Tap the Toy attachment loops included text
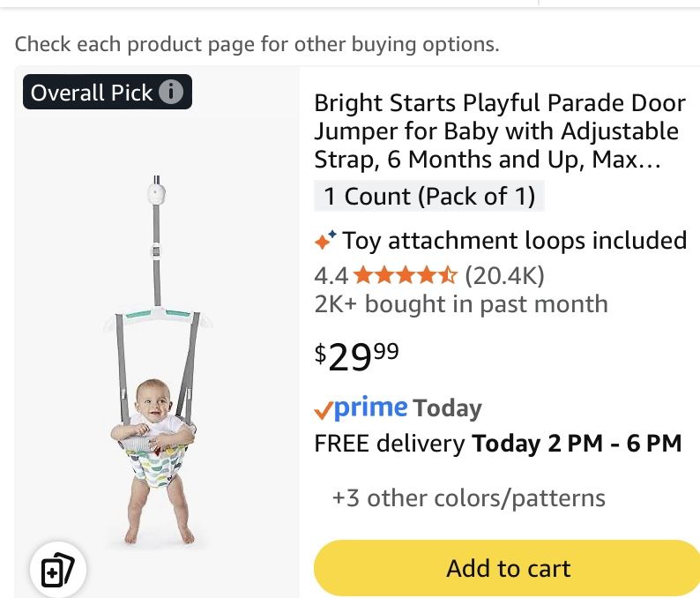Image resolution: width=700 pixels, height=598 pixels. (x=514, y=240)
